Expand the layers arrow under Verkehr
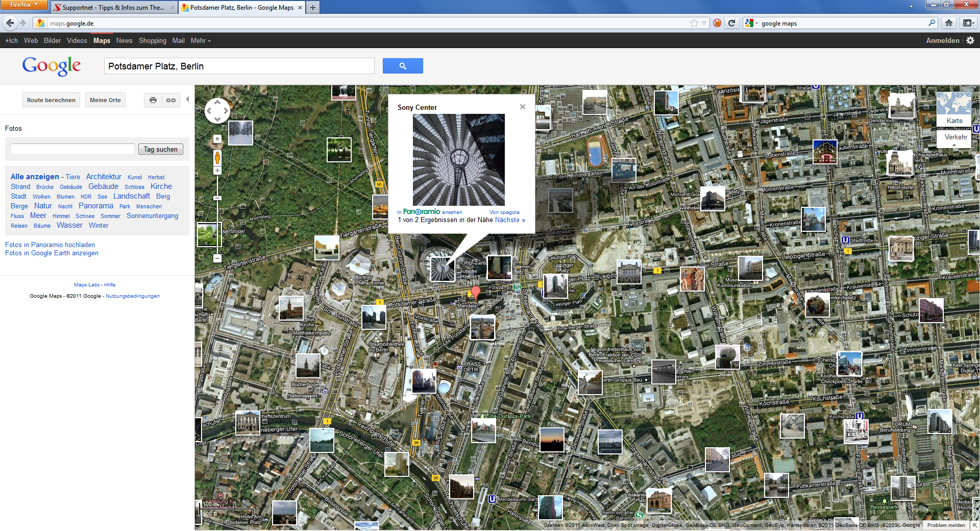 (954, 145)
